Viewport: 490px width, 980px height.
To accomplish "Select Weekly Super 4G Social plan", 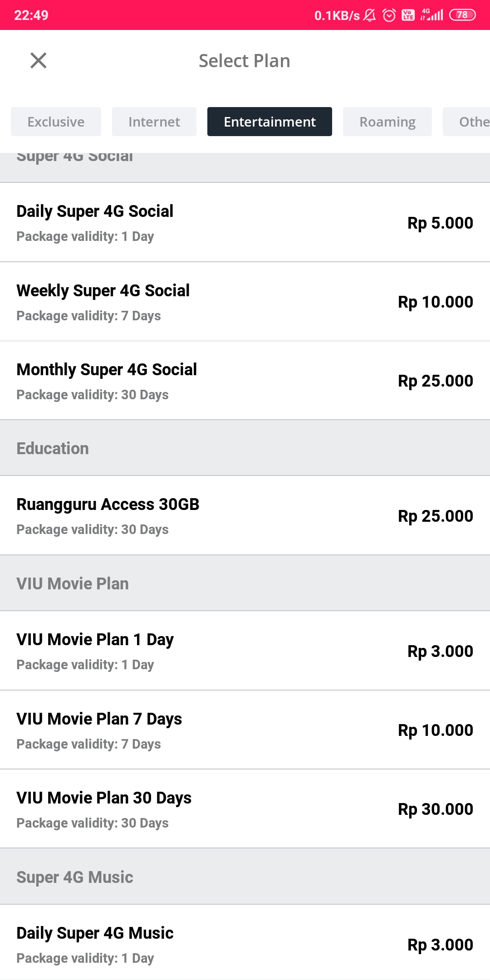I will click(x=245, y=302).
